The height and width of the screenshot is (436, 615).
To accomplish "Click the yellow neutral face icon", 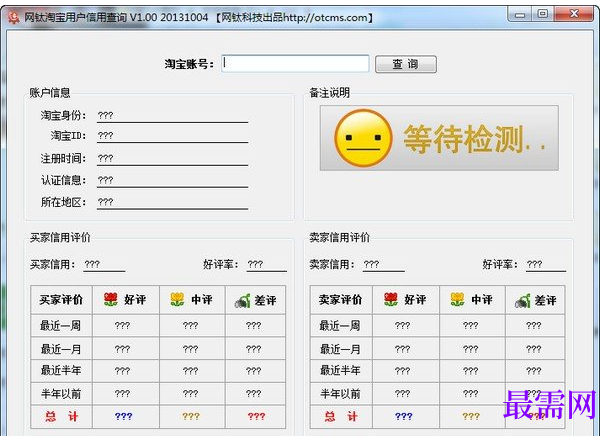I will (x=363, y=138).
